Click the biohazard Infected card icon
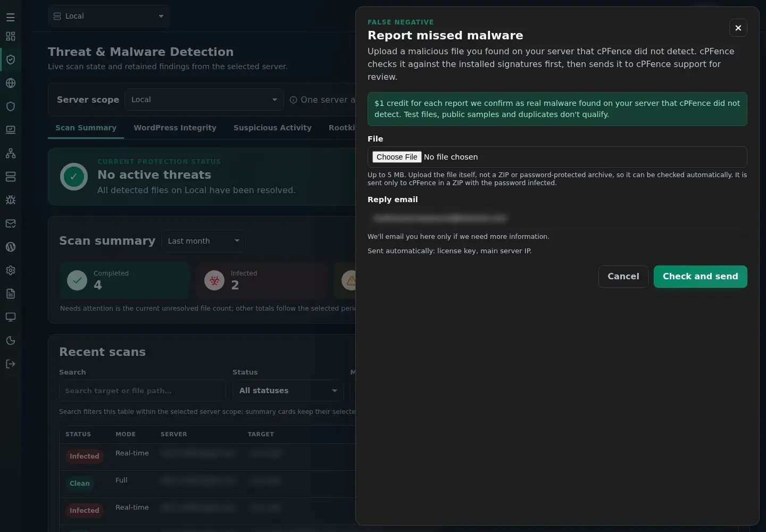The image size is (766, 532). [x=214, y=280]
